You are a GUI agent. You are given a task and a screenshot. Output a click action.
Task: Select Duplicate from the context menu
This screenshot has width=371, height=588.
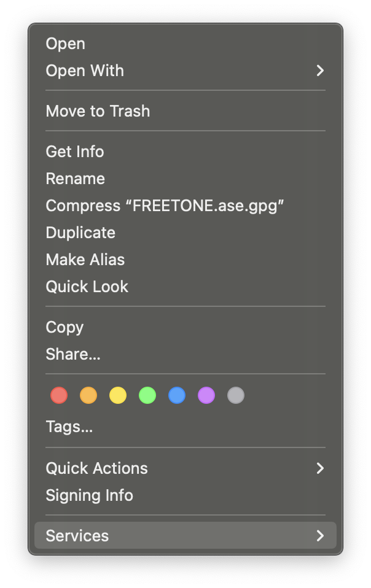(80, 233)
